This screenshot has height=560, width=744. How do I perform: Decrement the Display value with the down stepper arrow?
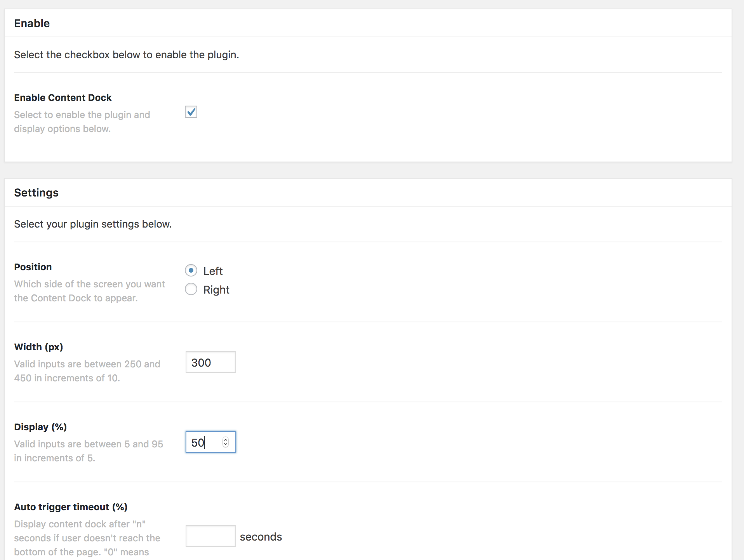[226, 445]
